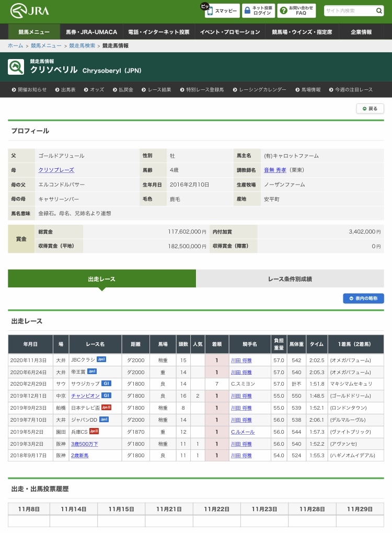
Task: Open レーシングカレンダー in the sub navigation
Action: (262, 89)
